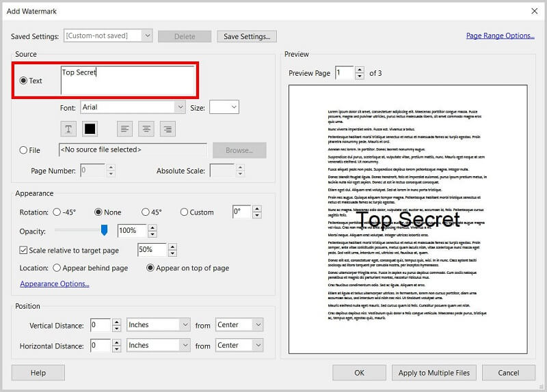Click in the watermark text box
547x392 pixels.
click(x=128, y=80)
